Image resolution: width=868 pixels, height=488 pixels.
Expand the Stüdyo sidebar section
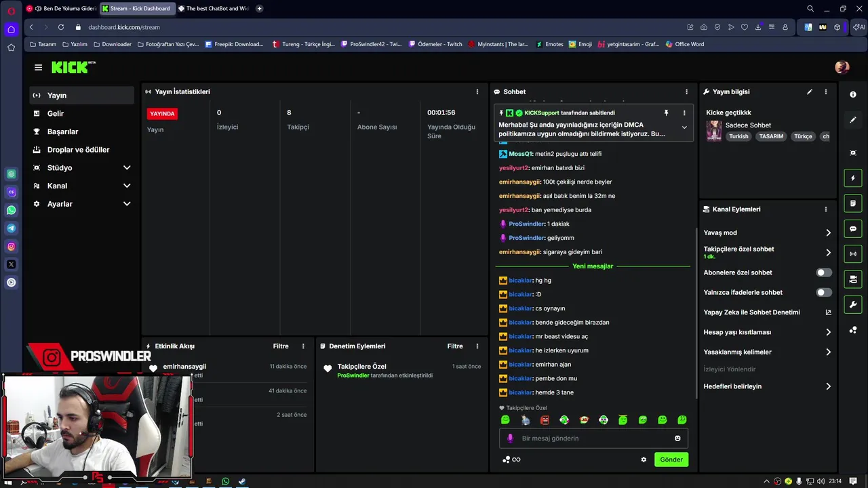(x=127, y=167)
